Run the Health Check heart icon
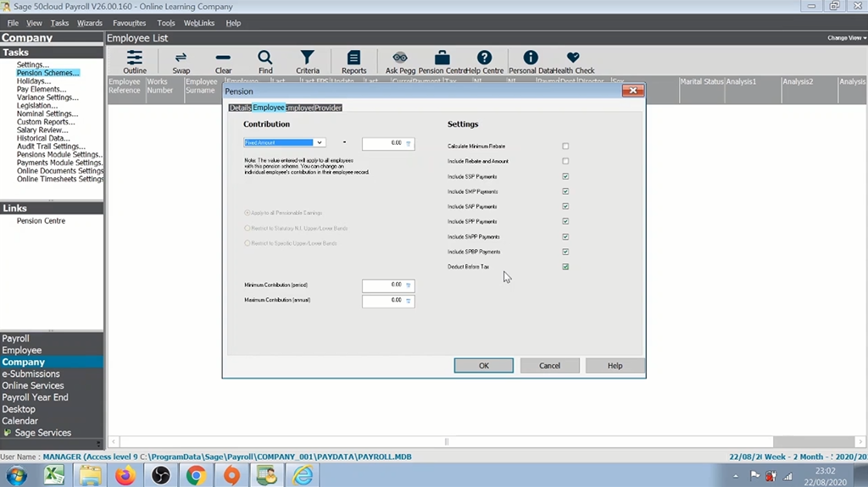This screenshot has height=487, width=868. point(574,62)
